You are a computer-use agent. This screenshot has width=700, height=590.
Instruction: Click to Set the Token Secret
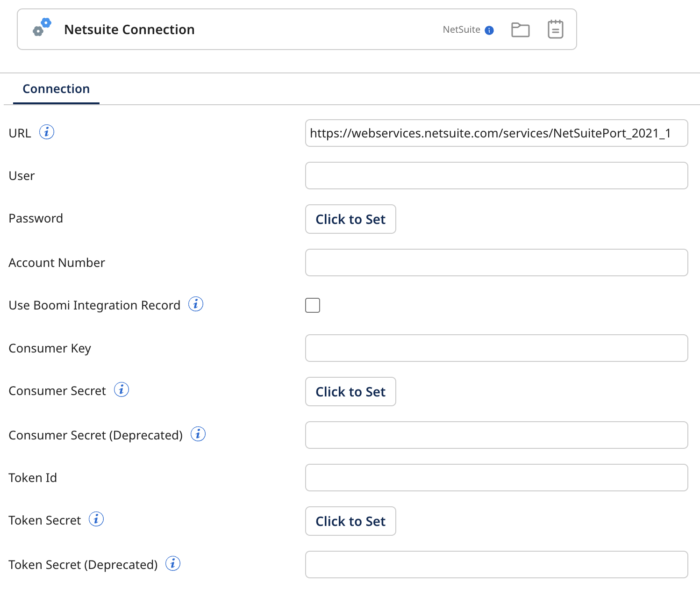tap(350, 521)
